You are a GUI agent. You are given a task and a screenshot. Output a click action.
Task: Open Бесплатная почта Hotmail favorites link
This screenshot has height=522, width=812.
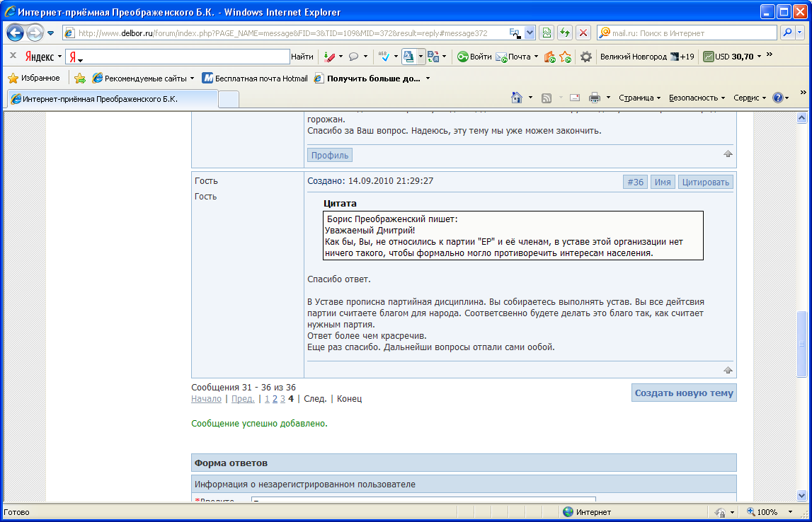pos(255,78)
